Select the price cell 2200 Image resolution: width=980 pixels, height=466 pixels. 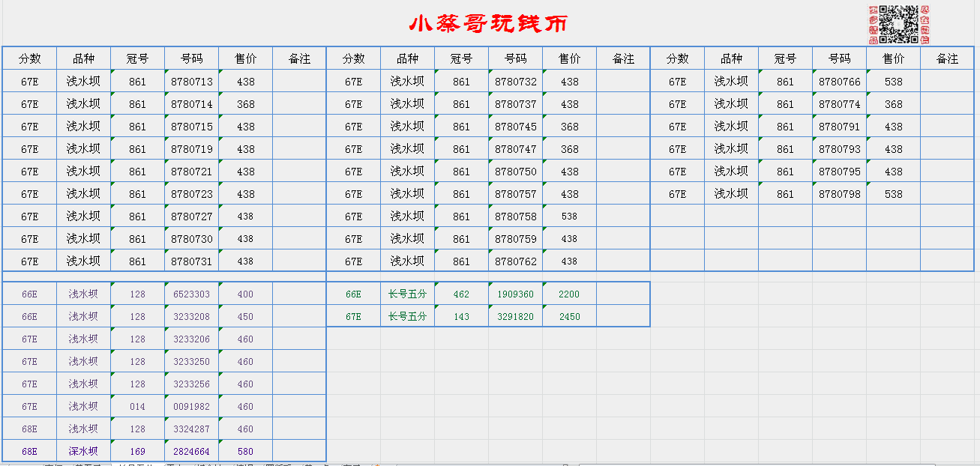tap(569, 294)
